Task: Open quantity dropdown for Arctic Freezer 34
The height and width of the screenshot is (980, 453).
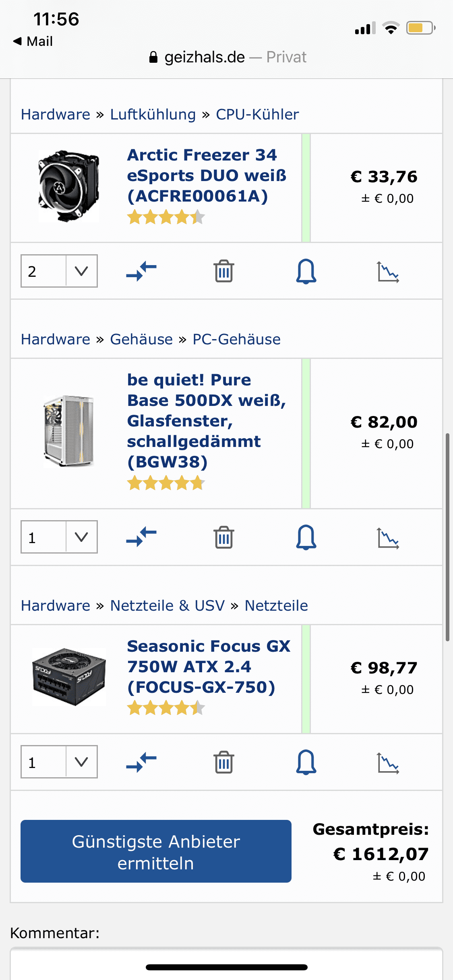Action: pyautogui.click(x=59, y=271)
